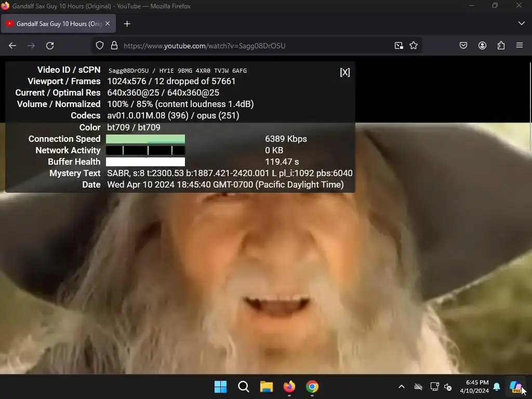Open the clock showing 6:45 PM
This screenshot has width=532, height=399.
tap(474, 387)
